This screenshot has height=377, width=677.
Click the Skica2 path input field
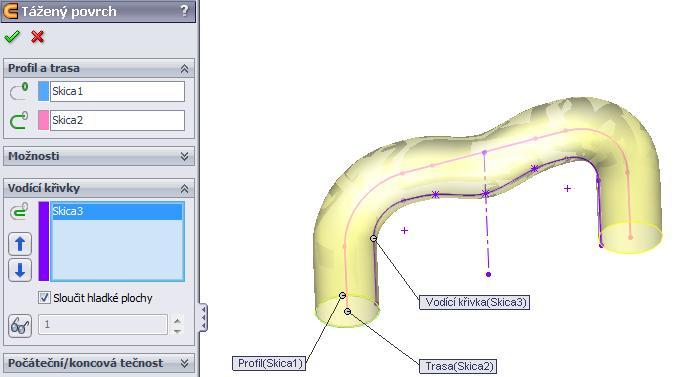click(117, 120)
